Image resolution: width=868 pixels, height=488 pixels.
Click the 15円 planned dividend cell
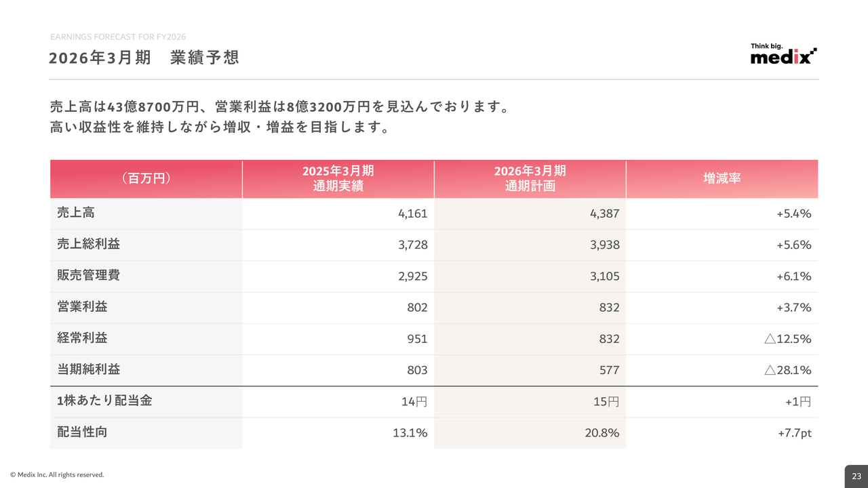[606, 401]
